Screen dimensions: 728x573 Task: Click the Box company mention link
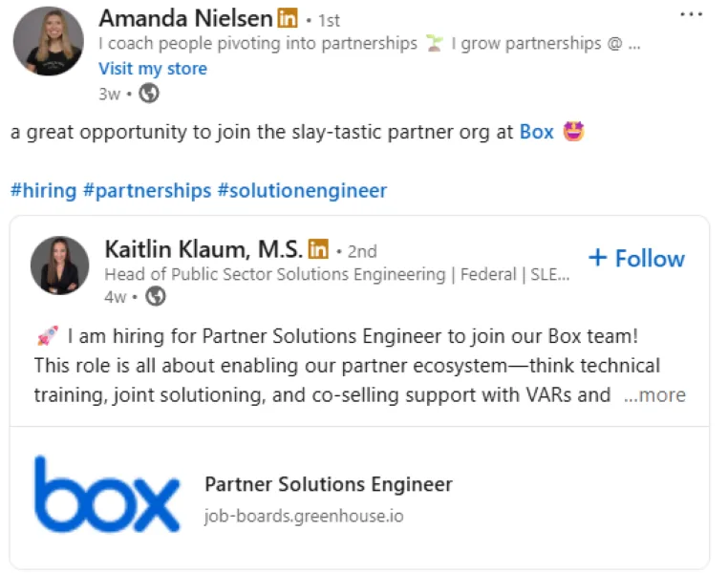point(536,132)
